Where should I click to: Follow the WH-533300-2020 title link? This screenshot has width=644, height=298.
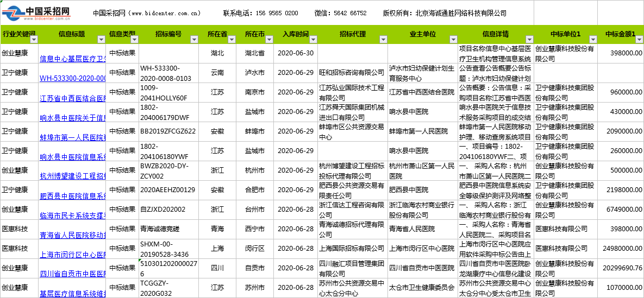[72, 78]
